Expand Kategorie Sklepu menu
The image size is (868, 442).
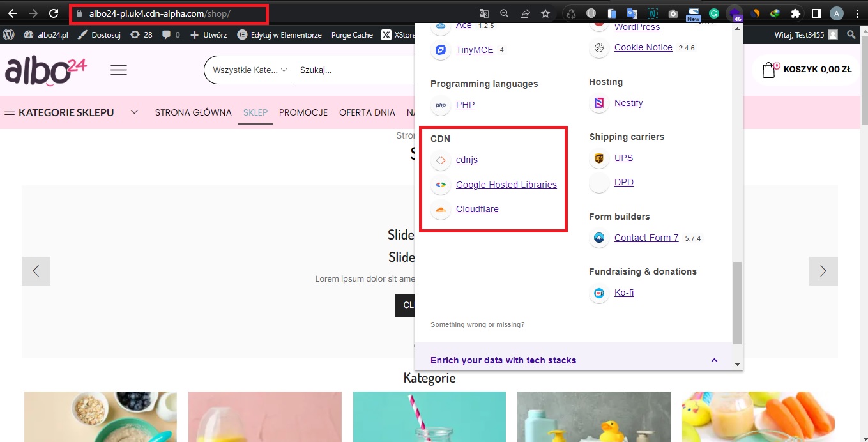click(71, 112)
